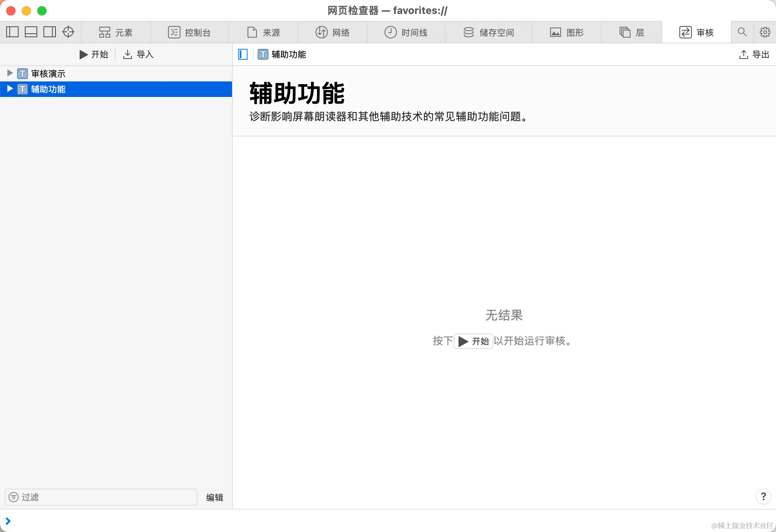Viewport: 776px width, 532px height.
Task: Dock inspector to left side icon
Action: 12,32
